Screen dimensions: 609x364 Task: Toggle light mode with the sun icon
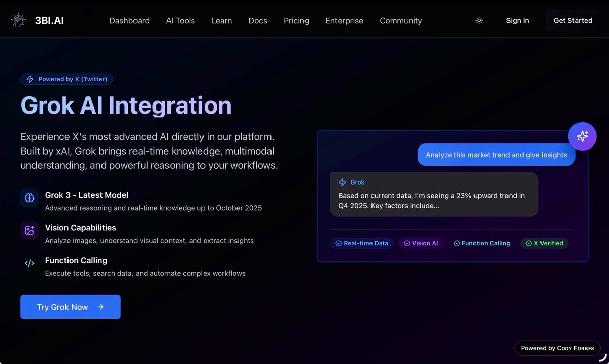click(478, 20)
